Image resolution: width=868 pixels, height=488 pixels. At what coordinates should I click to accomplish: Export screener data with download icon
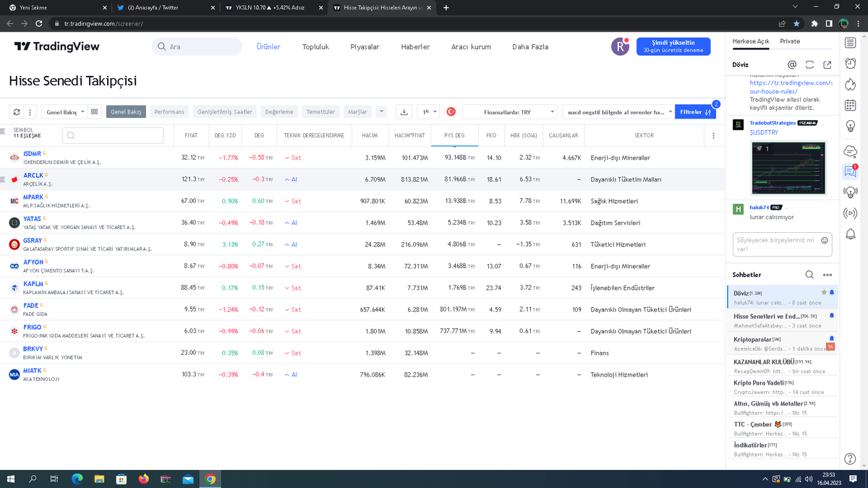point(404,112)
